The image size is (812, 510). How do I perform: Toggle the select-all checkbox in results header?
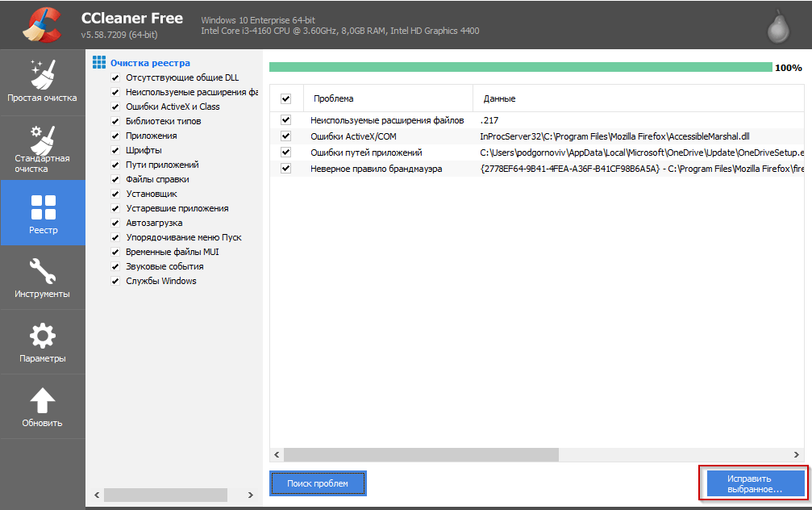click(286, 98)
